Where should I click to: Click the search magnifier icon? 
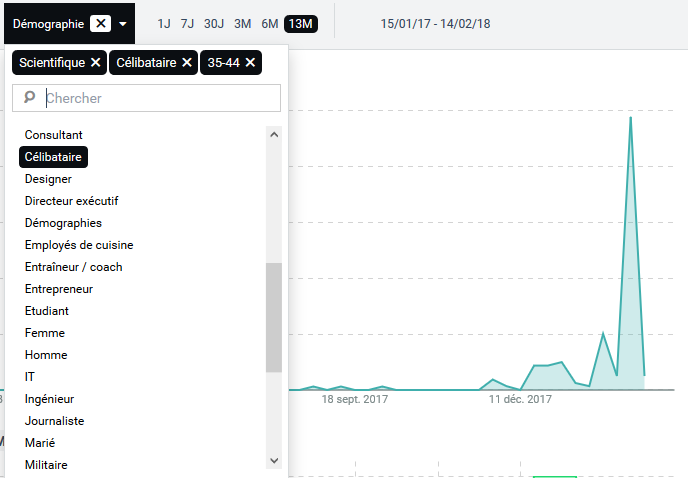(x=29, y=97)
